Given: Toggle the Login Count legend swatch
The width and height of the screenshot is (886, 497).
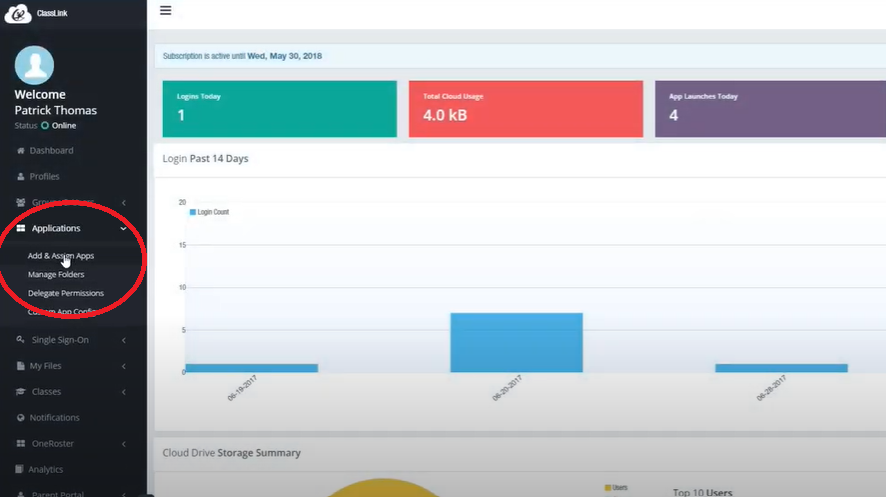Looking at the screenshot, I should pos(193,212).
